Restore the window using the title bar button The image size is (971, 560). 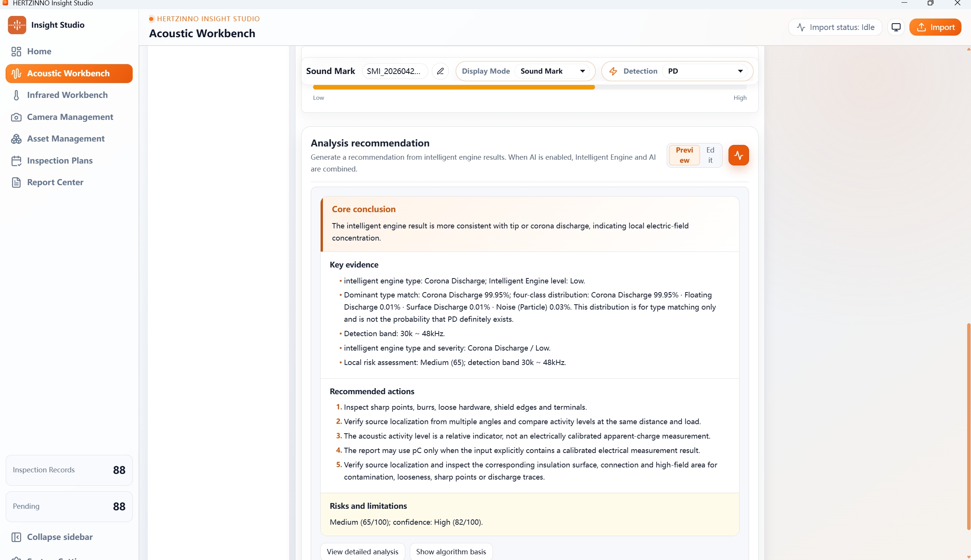pos(930,3)
